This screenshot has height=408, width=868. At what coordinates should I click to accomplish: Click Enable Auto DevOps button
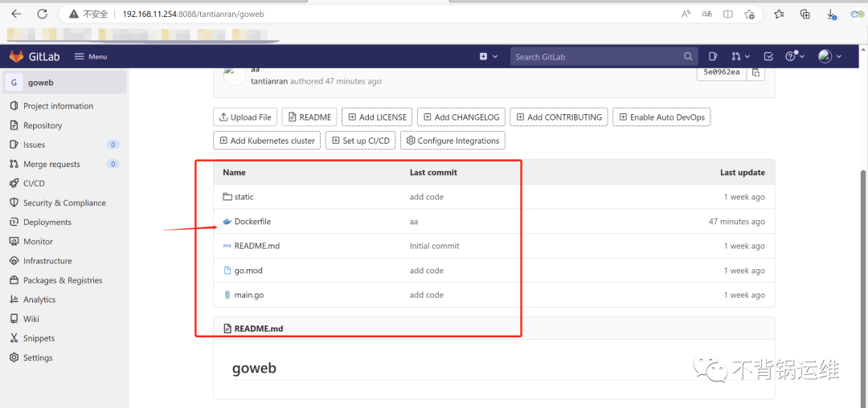point(661,117)
